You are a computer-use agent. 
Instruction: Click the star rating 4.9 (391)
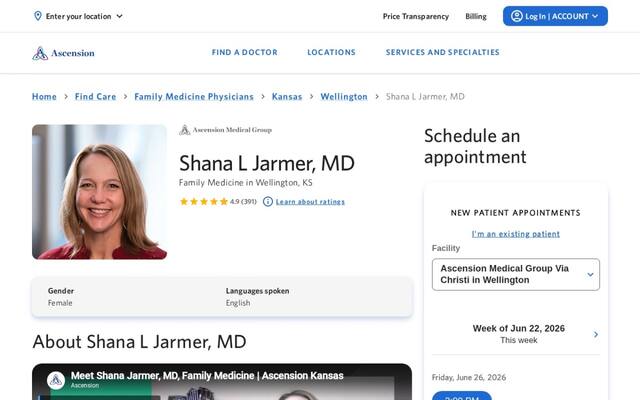coord(218,202)
